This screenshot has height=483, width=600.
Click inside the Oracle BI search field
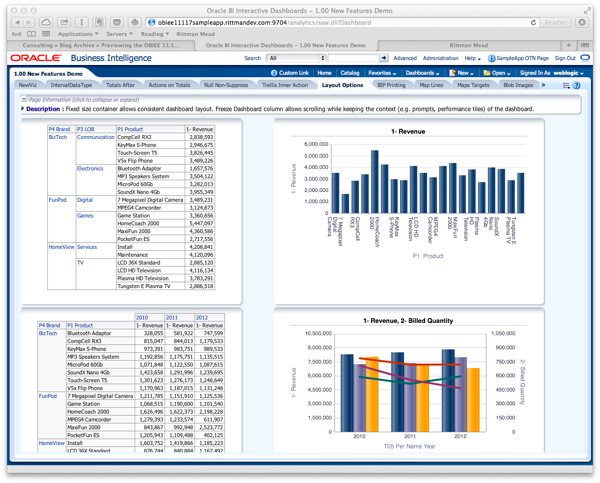tap(354, 58)
